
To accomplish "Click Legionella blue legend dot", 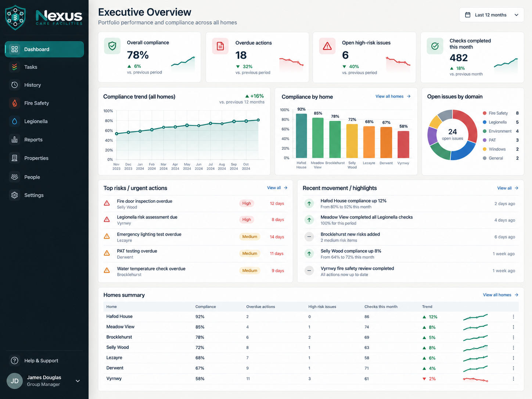I will click(485, 122).
